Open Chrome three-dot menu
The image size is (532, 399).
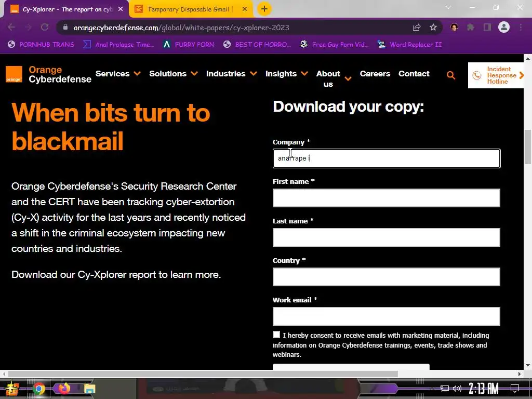[x=521, y=28]
